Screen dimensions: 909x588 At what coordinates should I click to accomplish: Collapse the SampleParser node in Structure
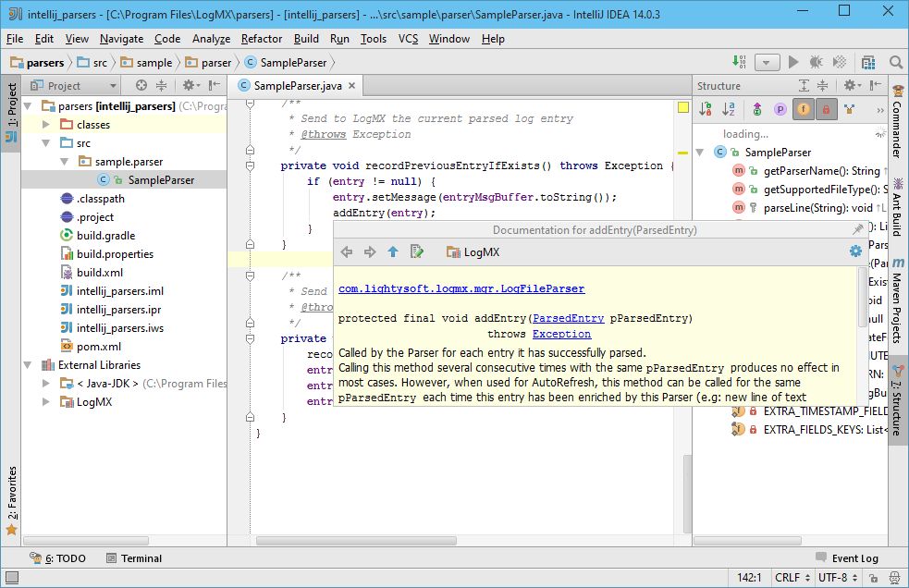coord(700,152)
